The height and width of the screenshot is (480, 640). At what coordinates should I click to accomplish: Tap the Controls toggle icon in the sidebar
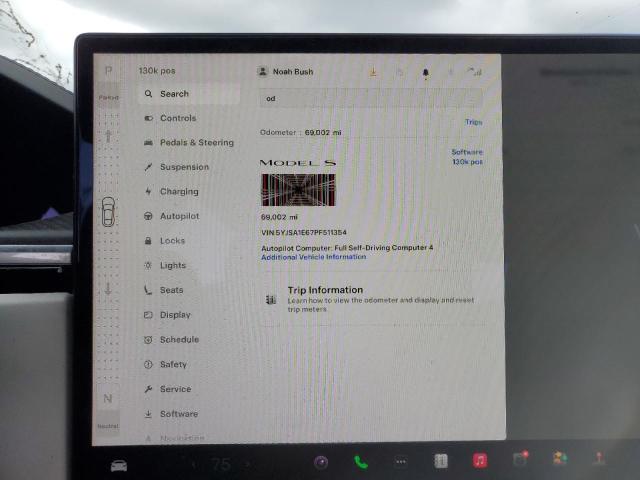(x=149, y=118)
